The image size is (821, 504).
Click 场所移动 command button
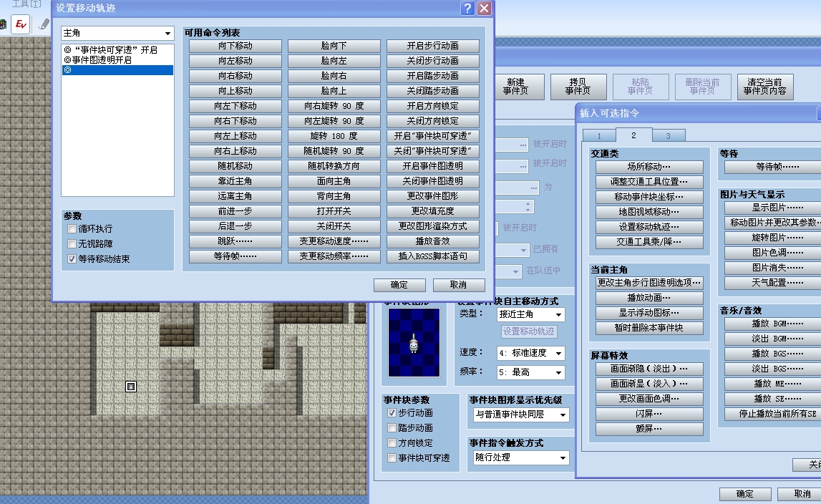tap(649, 167)
